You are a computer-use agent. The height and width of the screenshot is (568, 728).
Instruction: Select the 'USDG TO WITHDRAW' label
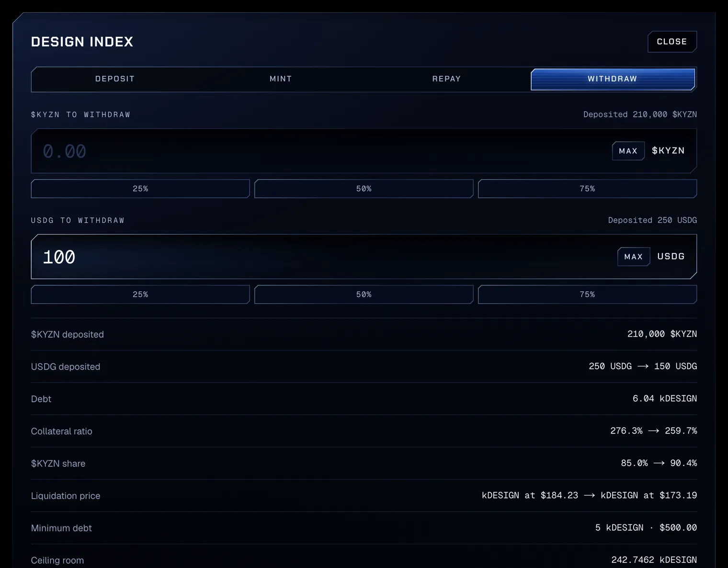[78, 220]
